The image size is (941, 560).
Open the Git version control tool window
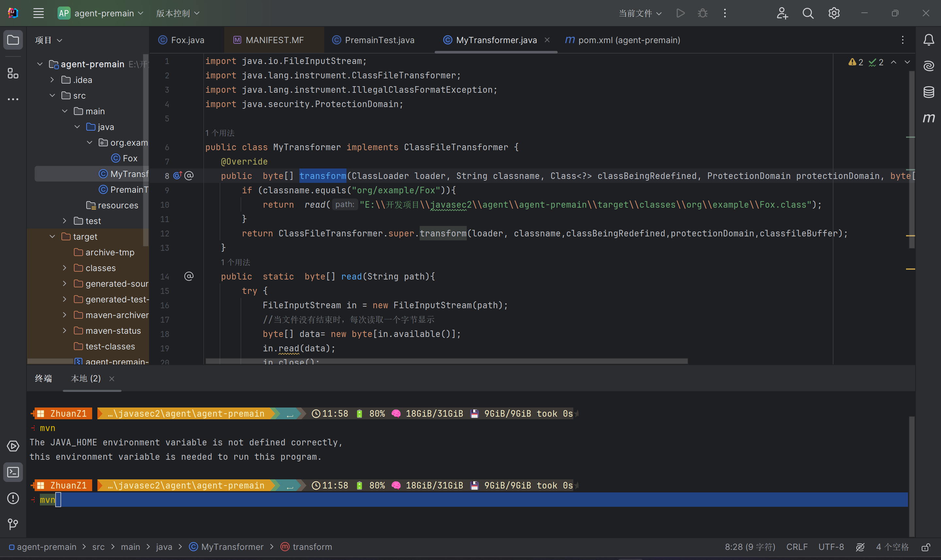tap(13, 524)
